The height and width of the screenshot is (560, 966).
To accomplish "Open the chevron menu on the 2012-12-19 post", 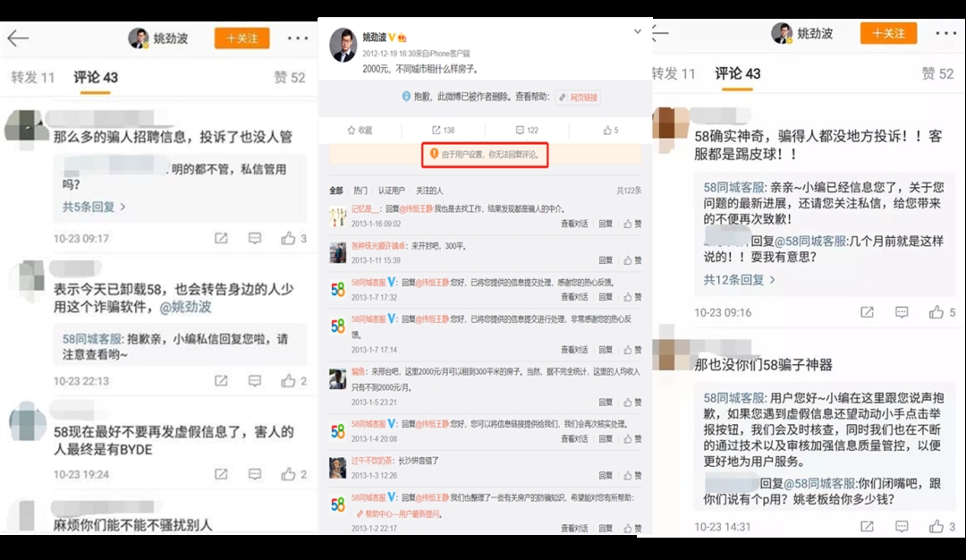I will [638, 31].
